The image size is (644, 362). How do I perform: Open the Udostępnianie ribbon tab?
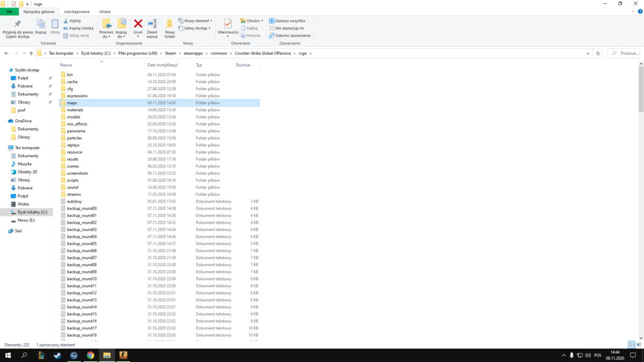(77, 11)
